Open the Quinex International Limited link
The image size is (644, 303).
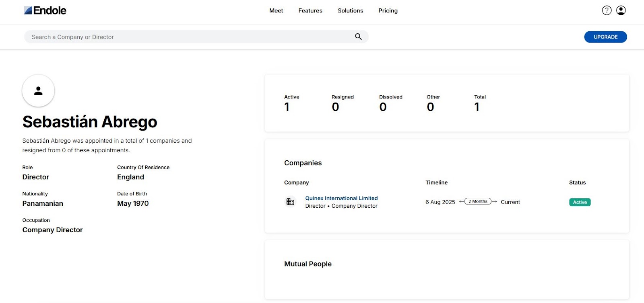[341, 198]
